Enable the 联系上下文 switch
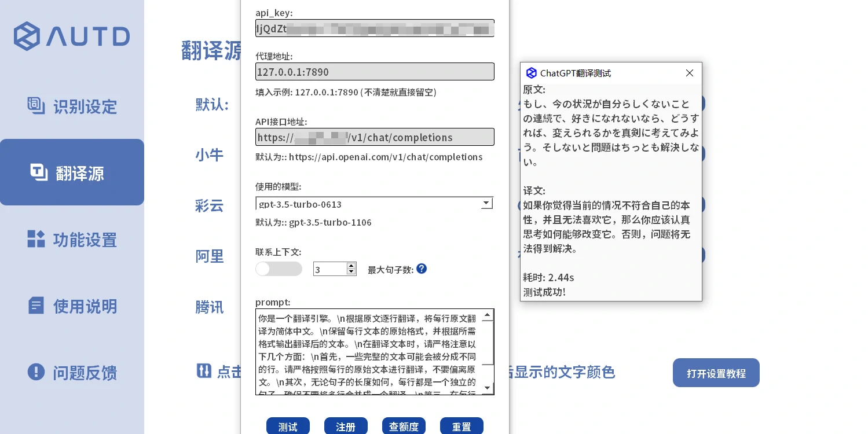The image size is (868, 434). tap(279, 269)
